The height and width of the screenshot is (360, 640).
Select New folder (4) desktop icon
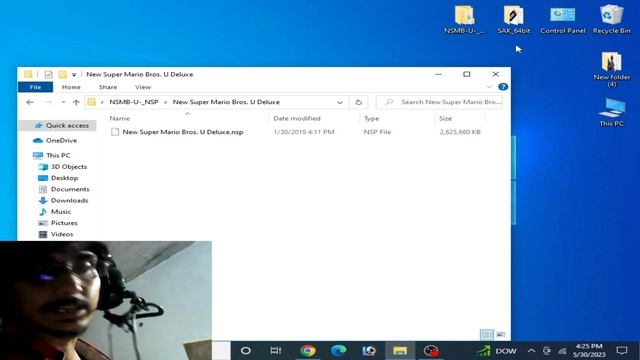tap(611, 69)
